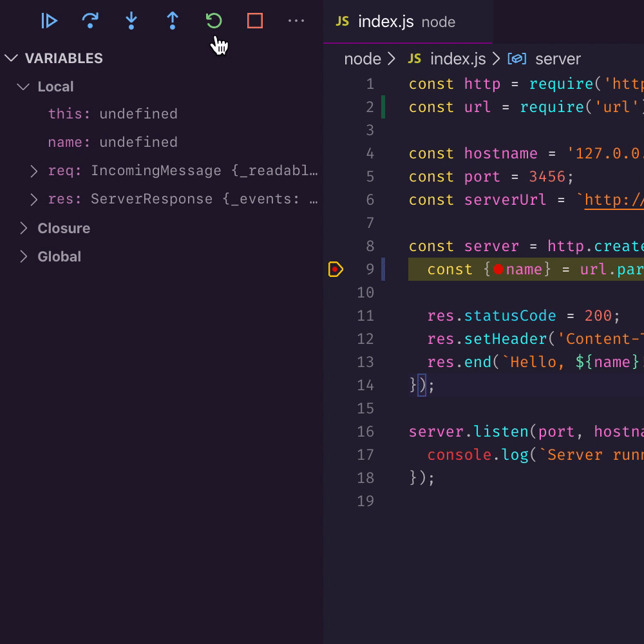Click the Step Over debug icon
Viewport: 644px width, 644px height.
coord(90,21)
